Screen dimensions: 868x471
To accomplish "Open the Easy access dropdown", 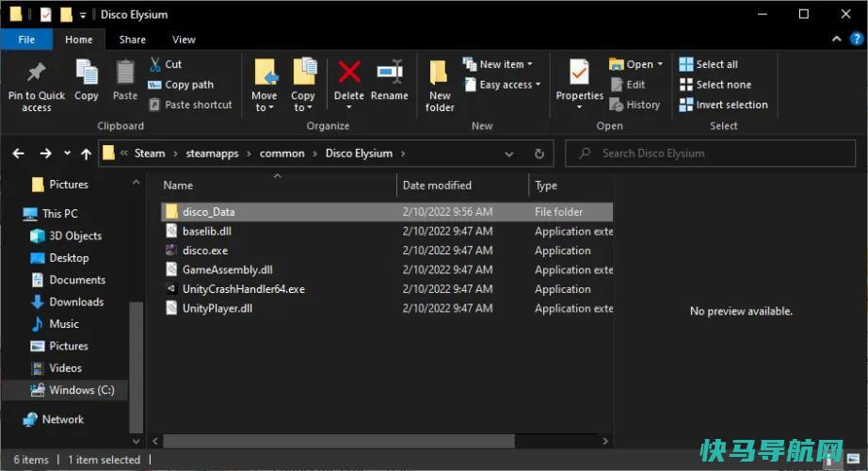I will (502, 84).
